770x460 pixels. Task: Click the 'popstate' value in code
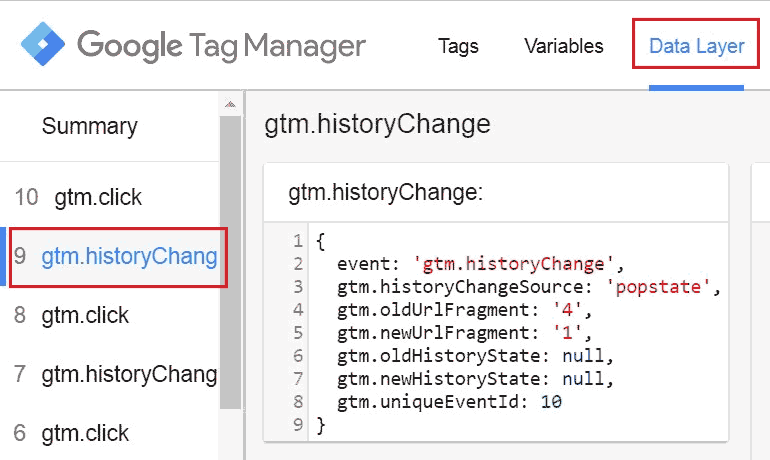tap(665, 288)
